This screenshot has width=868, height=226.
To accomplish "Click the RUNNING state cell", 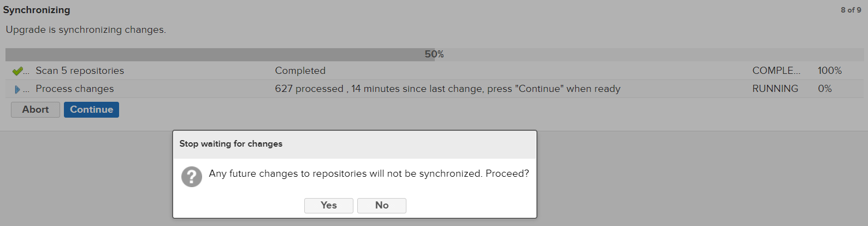I will coord(775,89).
